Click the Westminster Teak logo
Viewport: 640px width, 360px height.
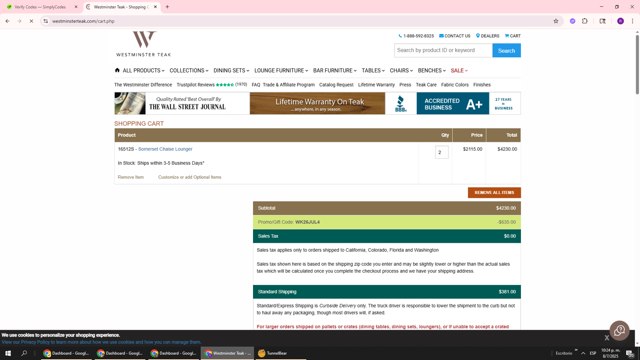coord(143,44)
